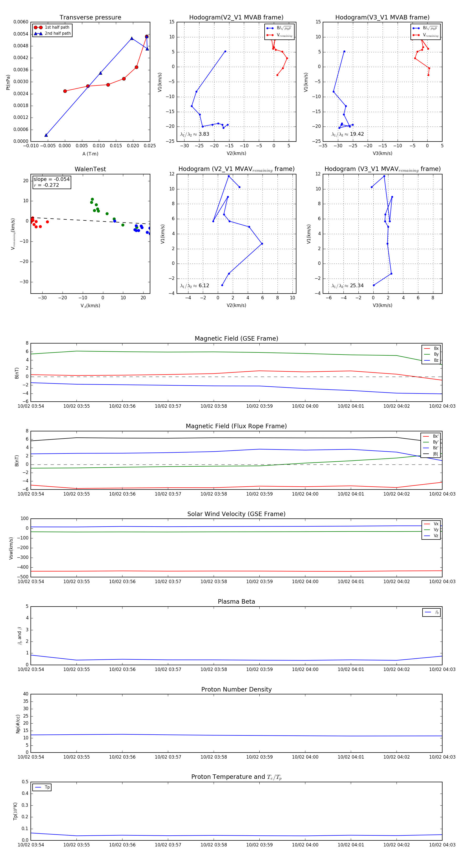Click the Bx legend entry in GSE magnetic field plot

[x=431, y=349]
